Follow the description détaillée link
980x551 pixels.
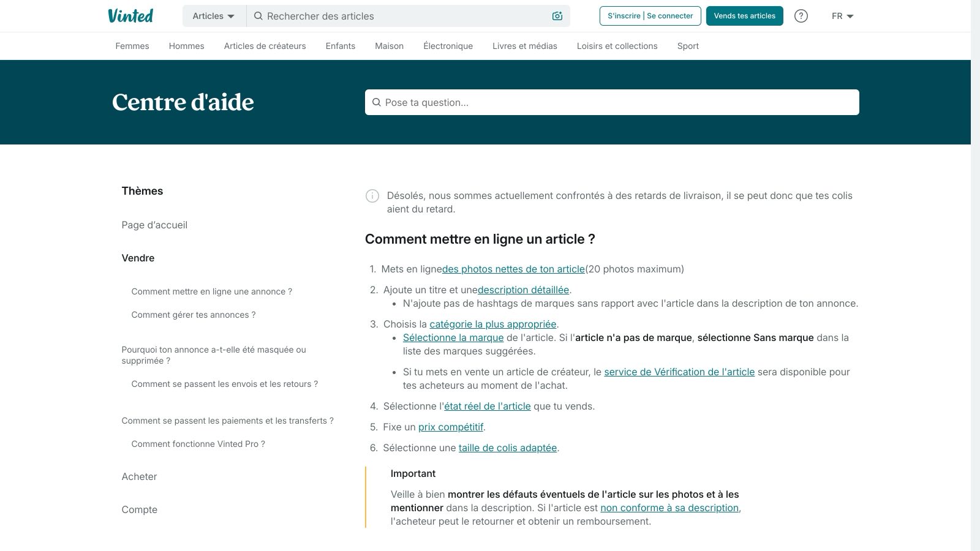[523, 290]
